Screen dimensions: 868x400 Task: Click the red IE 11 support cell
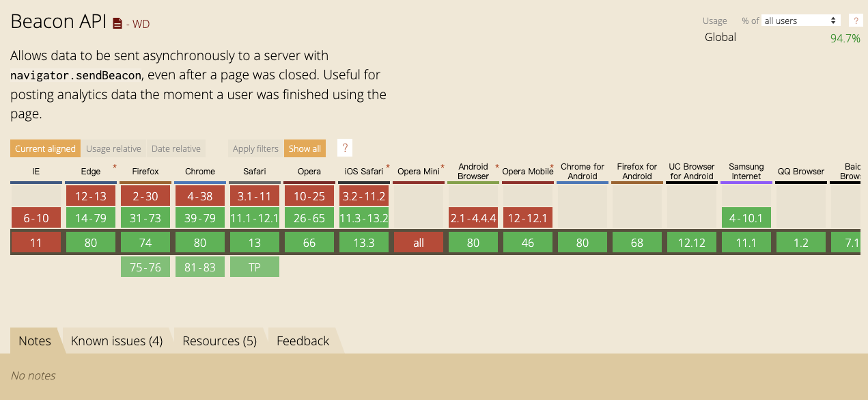(x=36, y=243)
